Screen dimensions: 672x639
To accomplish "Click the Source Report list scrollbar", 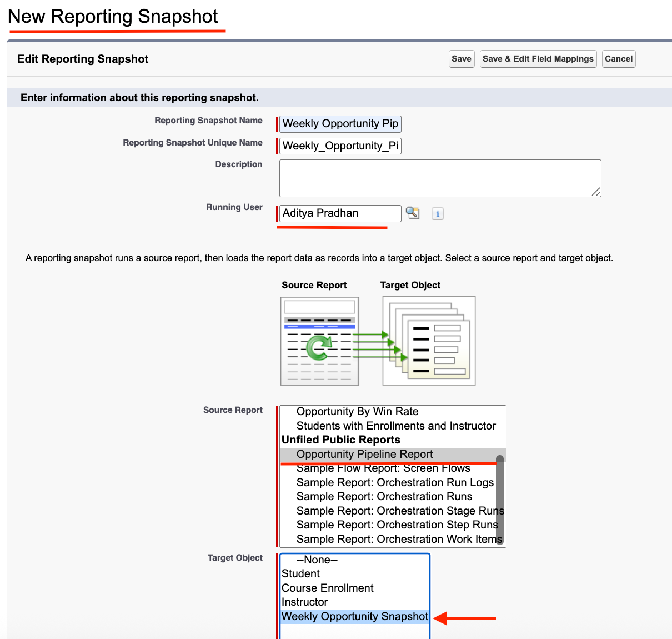I will 500,500.
